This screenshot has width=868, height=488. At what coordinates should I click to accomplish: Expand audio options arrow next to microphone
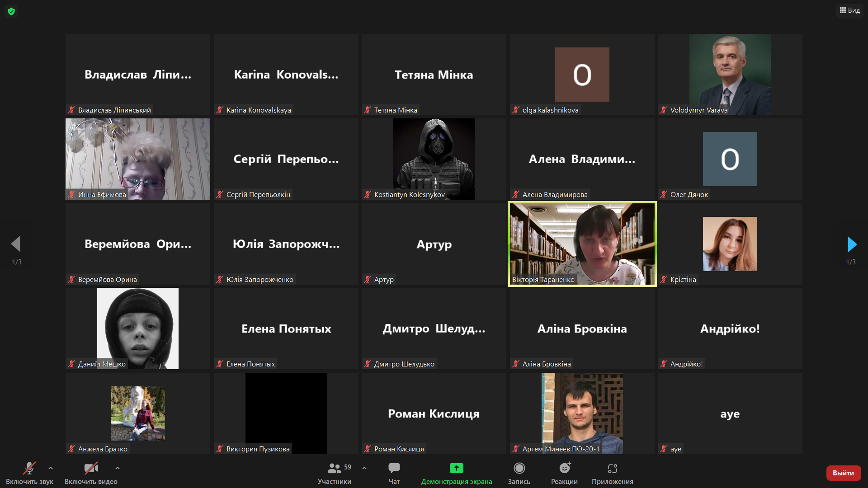click(x=51, y=468)
